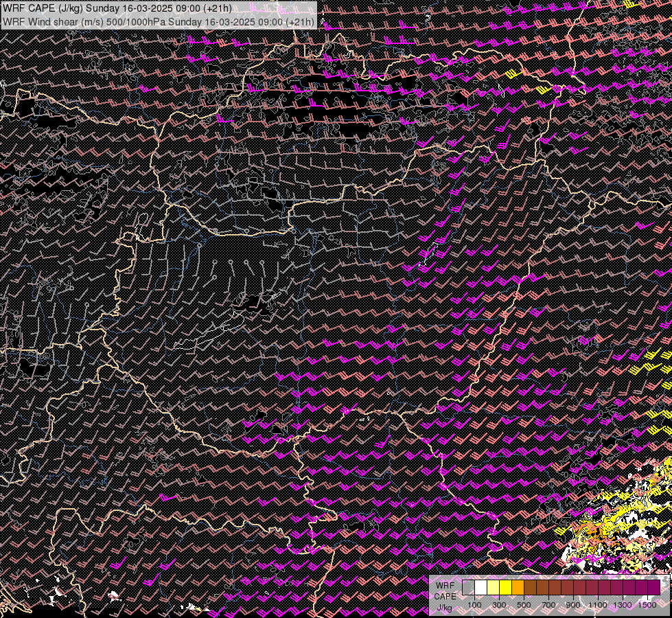The width and height of the screenshot is (672, 618).
Task: Click the white swatch in CAPE legend
Action: 481,587
